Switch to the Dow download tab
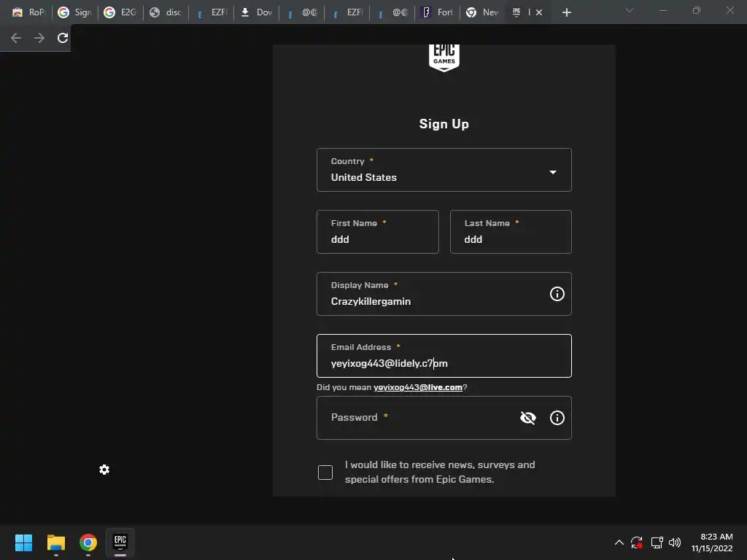 (x=256, y=12)
